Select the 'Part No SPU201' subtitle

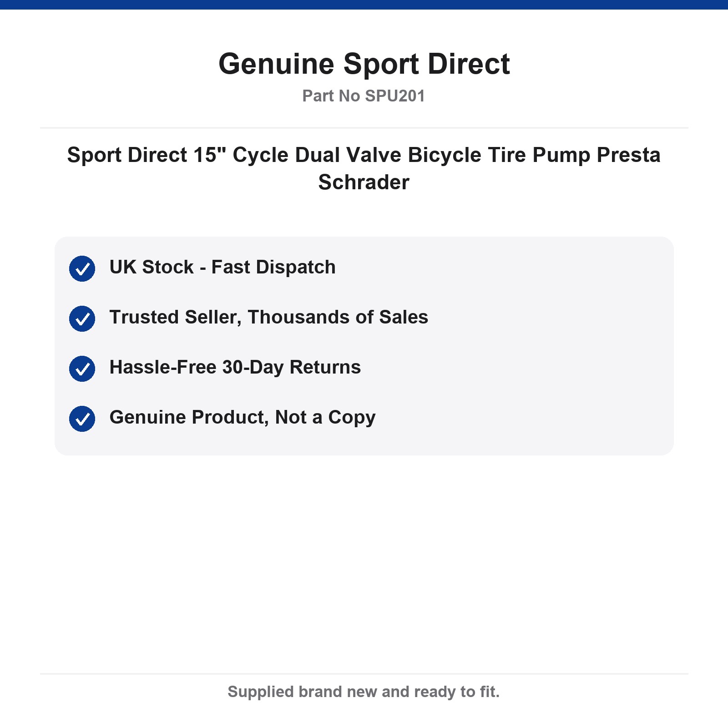pos(364,96)
